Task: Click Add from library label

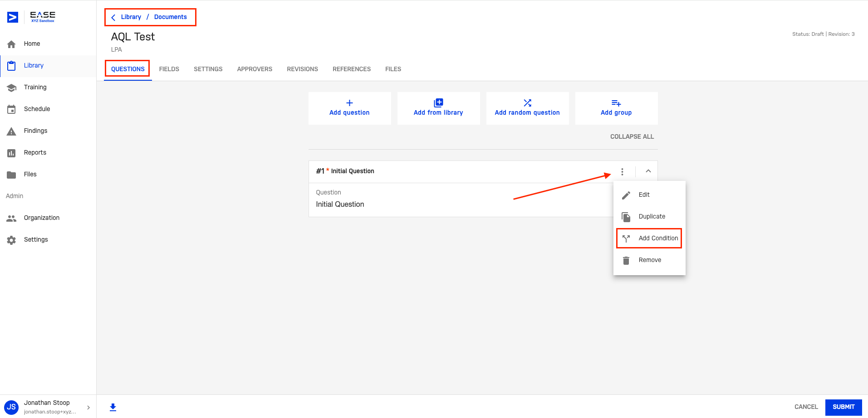Action: 438,113
